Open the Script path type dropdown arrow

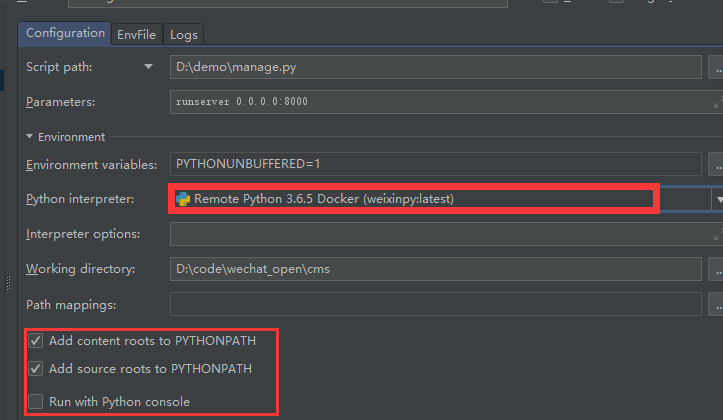[x=148, y=67]
